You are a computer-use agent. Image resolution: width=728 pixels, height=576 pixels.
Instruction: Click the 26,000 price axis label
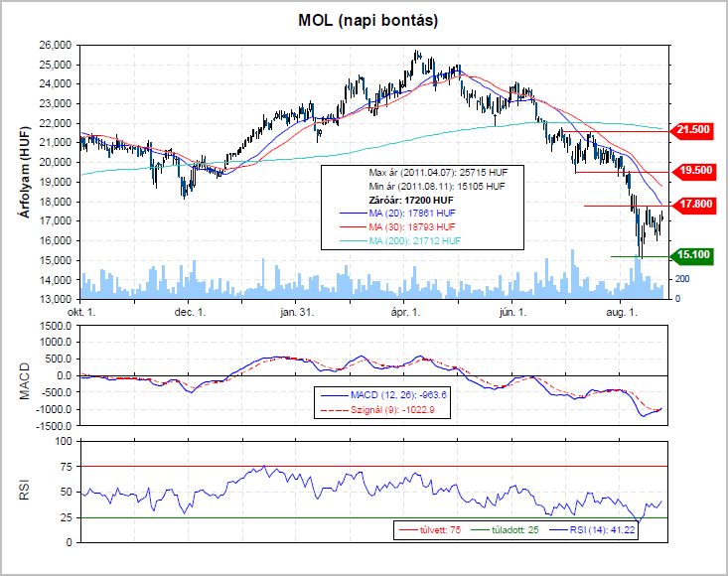click(56, 45)
